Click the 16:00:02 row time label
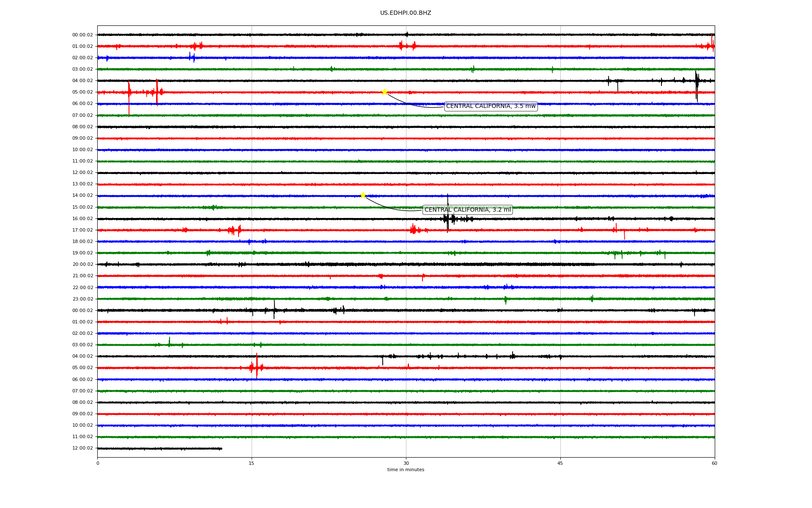Screen dimensions: 812x508 (x=82, y=219)
